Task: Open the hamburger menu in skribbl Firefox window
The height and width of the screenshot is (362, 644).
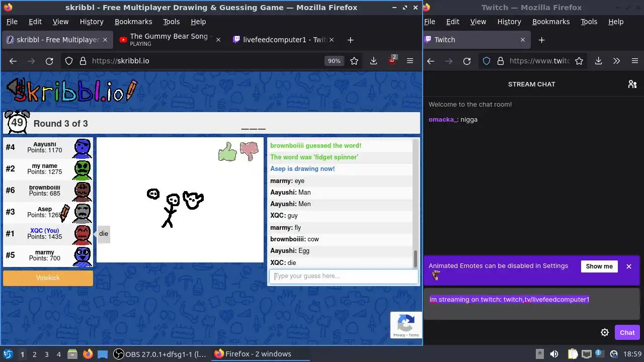Action: pyautogui.click(x=410, y=61)
